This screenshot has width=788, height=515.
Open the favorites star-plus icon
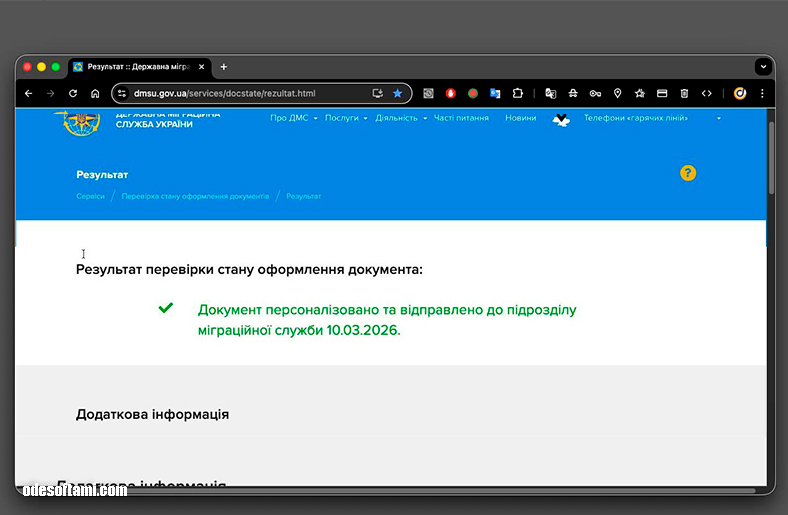[x=640, y=93]
